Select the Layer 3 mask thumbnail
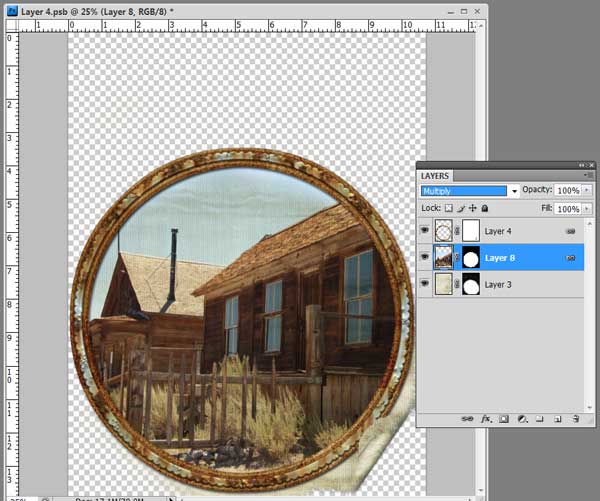This screenshot has height=501, width=600. (x=471, y=284)
